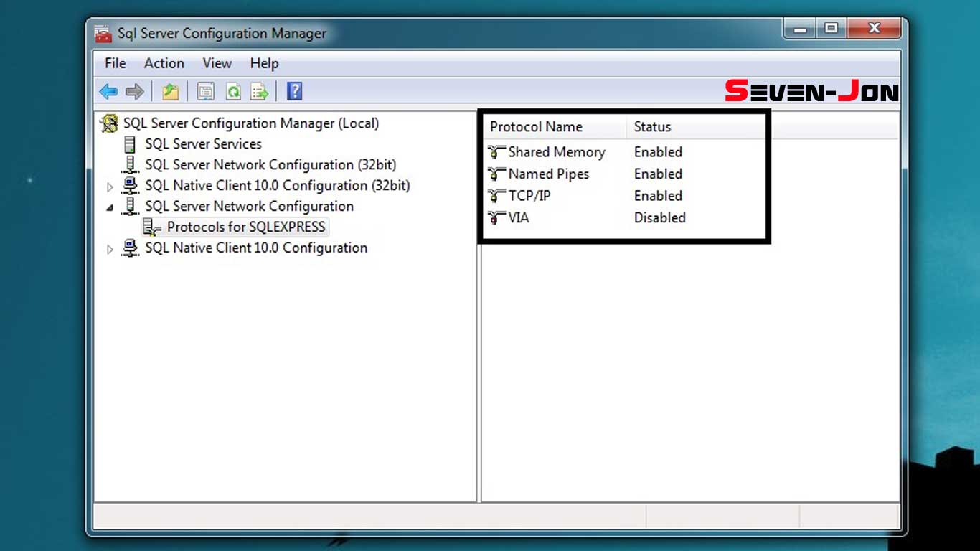This screenshot has height=551, width=980.
Task: Go forward with the gray arrow
Action: [x=135, y=91]
